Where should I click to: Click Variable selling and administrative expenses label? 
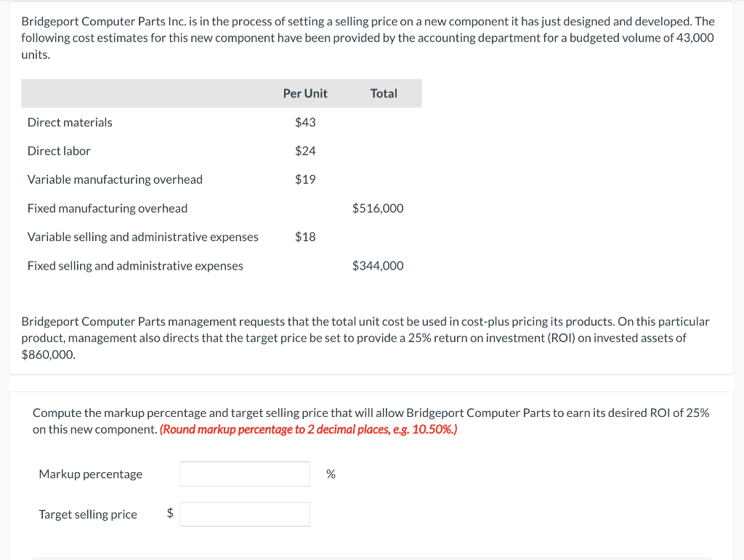(143, 237)
